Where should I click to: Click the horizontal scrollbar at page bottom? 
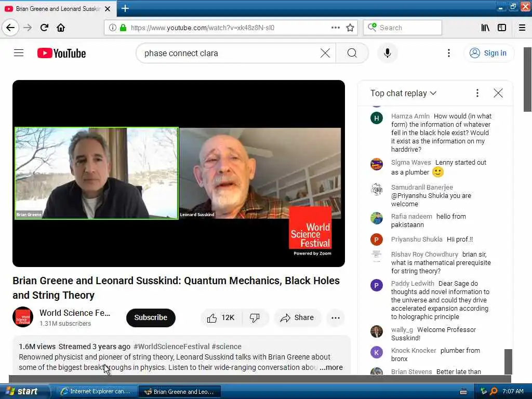(x=260, y=379)
